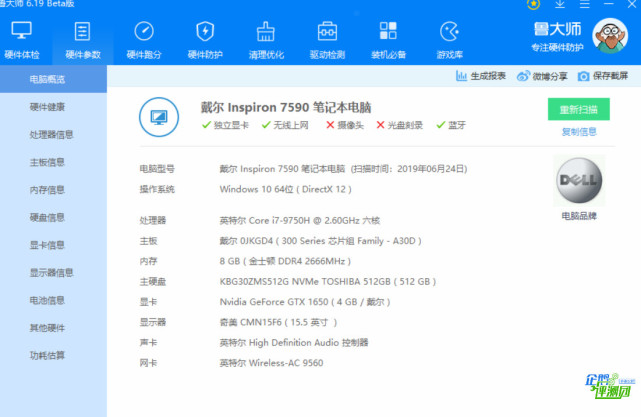Minimize the 鲁大师 window
The height and width of the screenshot is (417, 641).
[x=609, y=4]
